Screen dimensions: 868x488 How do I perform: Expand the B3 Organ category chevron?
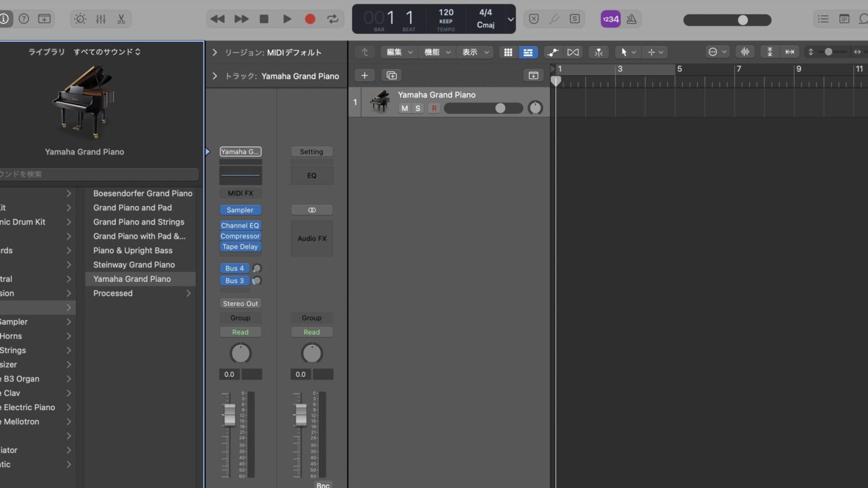click(68, 379)
